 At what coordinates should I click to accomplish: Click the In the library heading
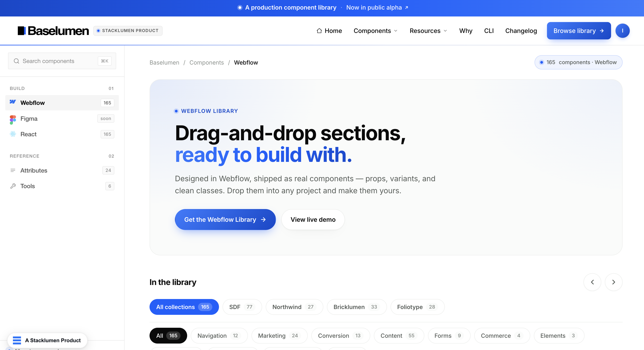click(x=173, y=282)
